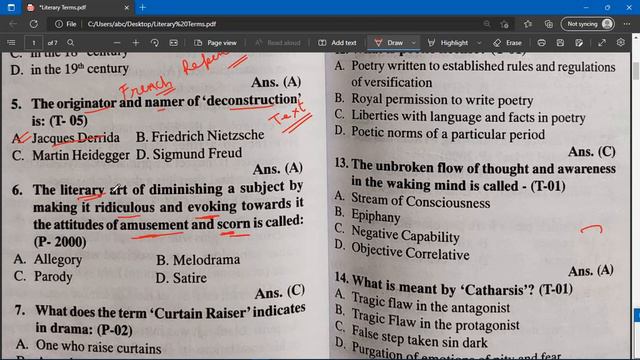The image size is (640, 360).
Task: Fit PDF to page width
Action: tap(173, 42)
